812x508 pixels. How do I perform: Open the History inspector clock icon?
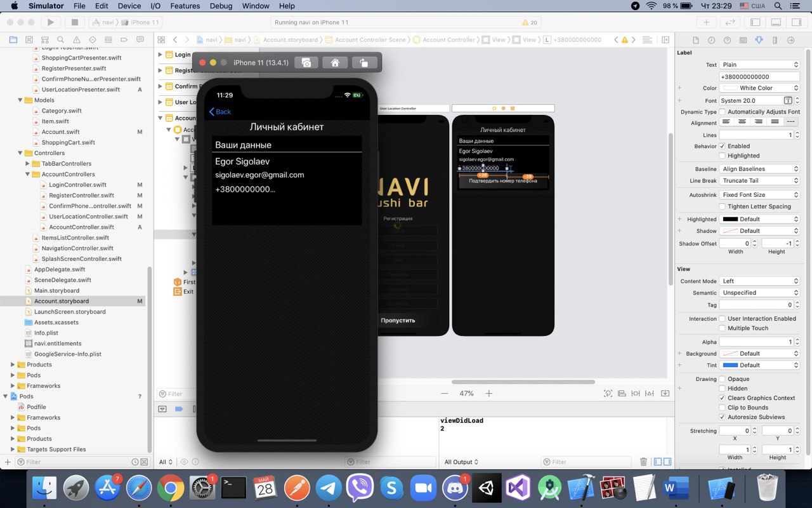click(711, 40)
